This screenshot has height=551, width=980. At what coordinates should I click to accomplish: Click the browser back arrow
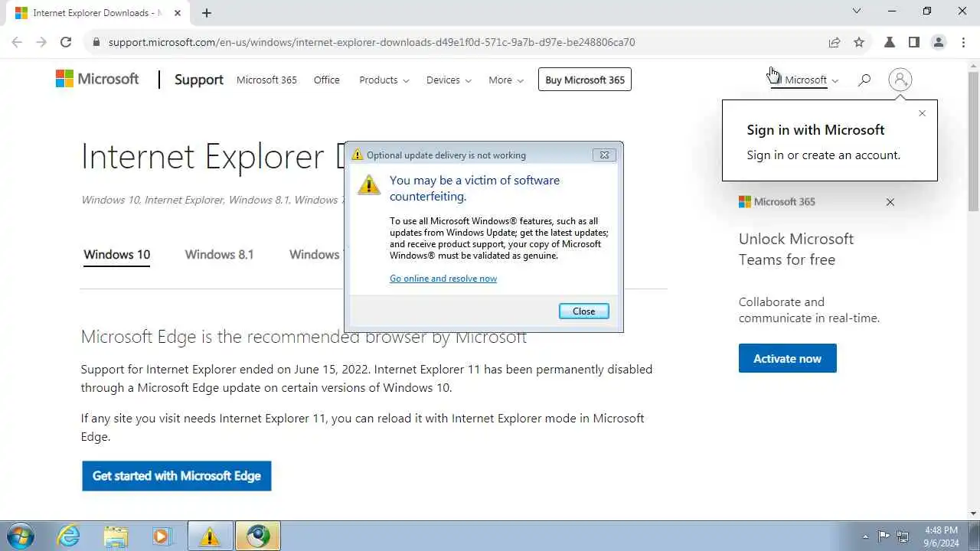pos(17,42)
